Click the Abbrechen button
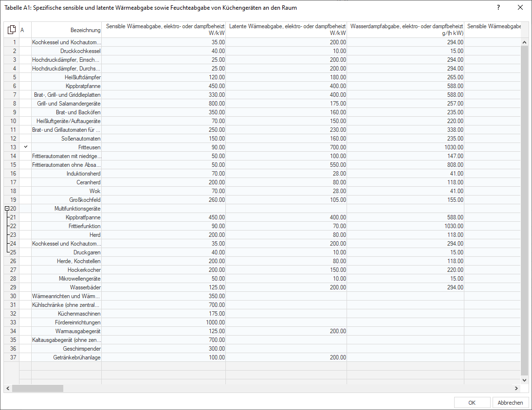This screenshot has width=532, height=410. (510, 403)
